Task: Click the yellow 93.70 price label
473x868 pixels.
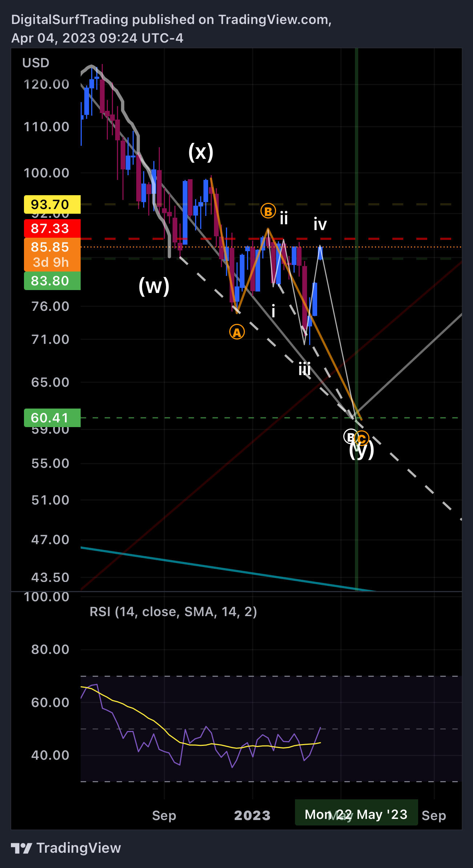Action: (x=52, y=204)
